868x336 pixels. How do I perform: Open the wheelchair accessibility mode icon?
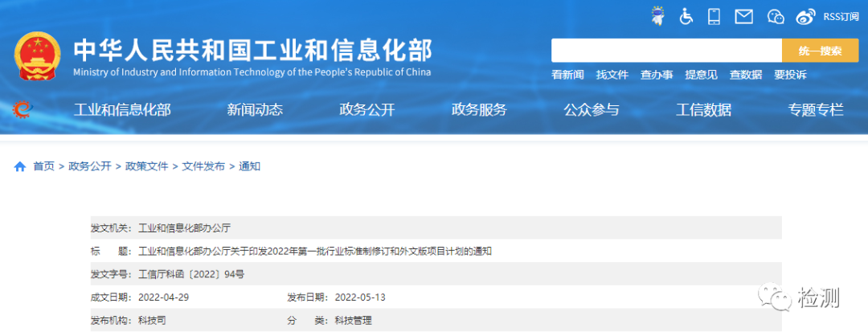point(686,17)
